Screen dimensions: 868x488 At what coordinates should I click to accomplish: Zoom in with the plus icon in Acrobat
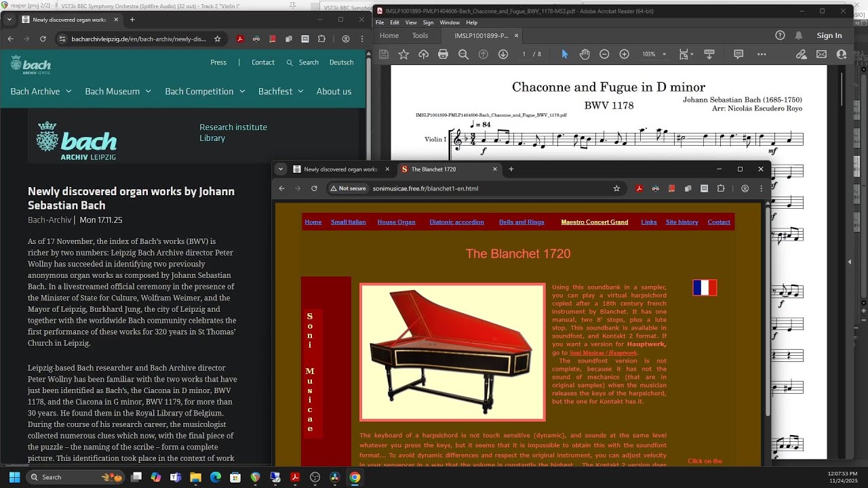pyautogui.click(x=624, y=54)
